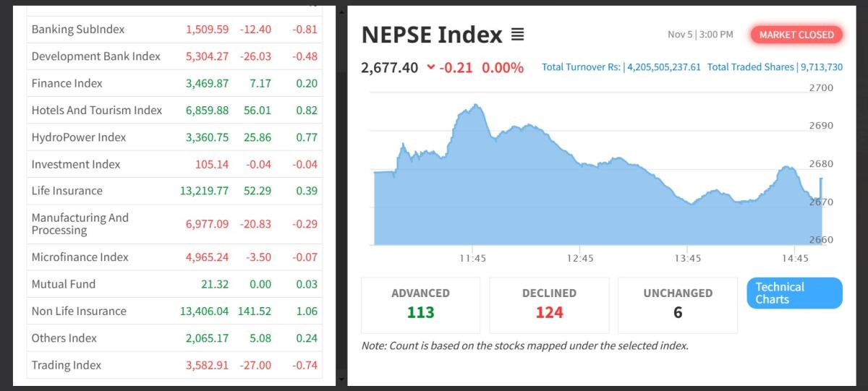Click the ADVANCED 113 stocks box
The image size is (868, 391).
pyautogui.click(x=420, y=304)
